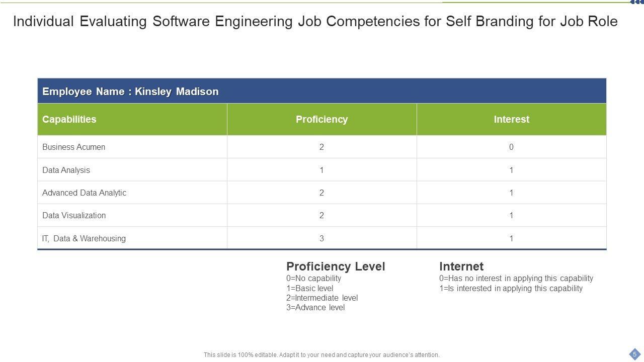
Task: Click the Proficiency Level legend heading
Action: tap(336, 266)
